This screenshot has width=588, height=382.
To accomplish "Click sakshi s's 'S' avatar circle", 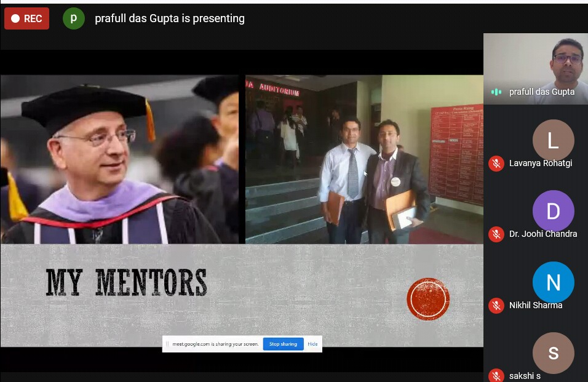I will pos(553,353).
